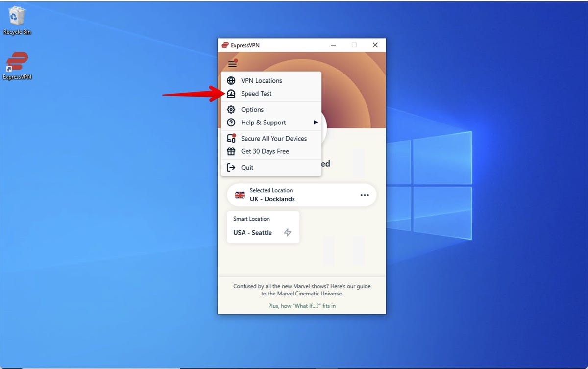Open the hamburger menu icon

(232, 64)
